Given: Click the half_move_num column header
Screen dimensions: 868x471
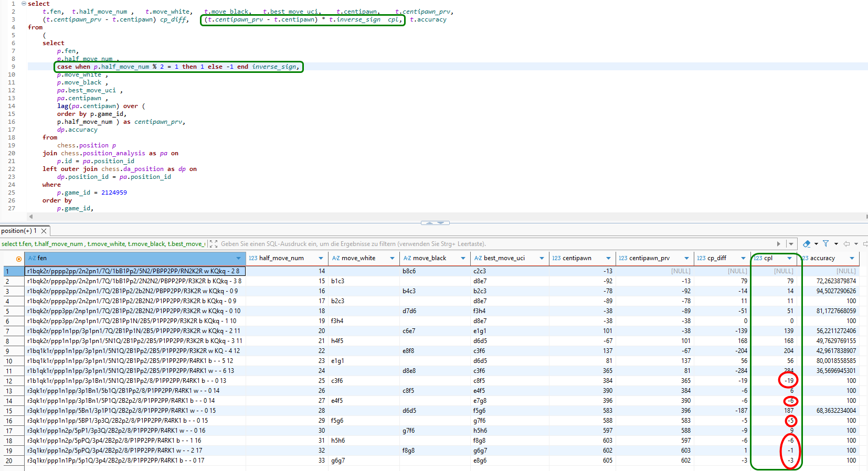Looking at the screenshot, I should pos(281,258).
